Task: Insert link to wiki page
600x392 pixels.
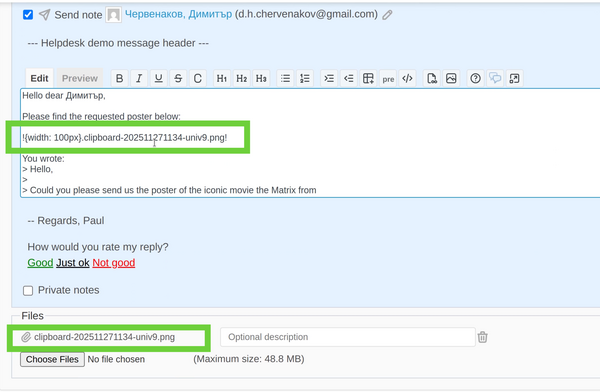Action: coord(432,78)
